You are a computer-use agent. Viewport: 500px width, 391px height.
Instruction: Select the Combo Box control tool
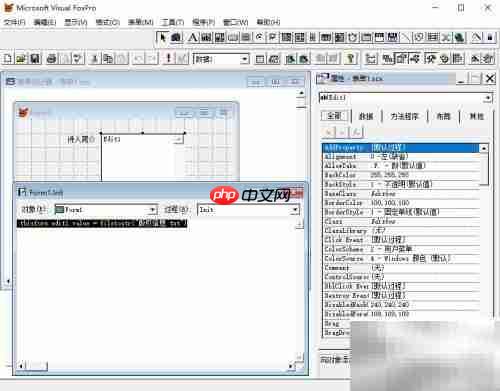286,37
